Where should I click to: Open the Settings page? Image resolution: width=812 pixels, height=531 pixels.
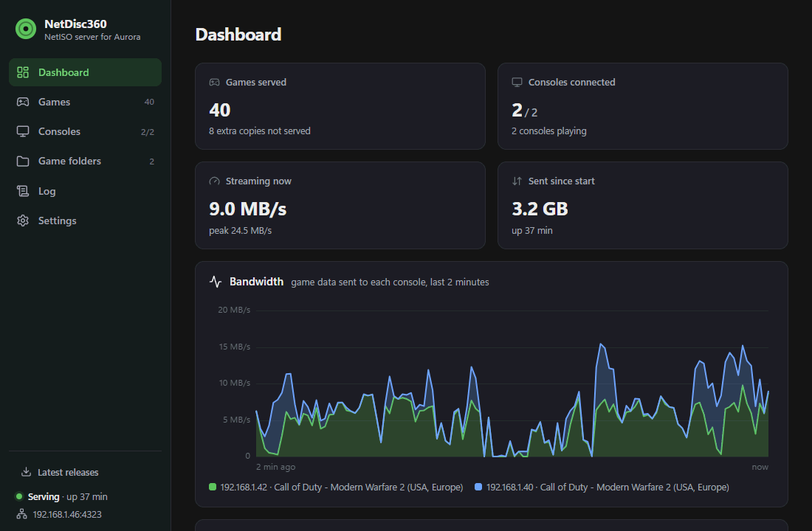click(x=85, y=221)
